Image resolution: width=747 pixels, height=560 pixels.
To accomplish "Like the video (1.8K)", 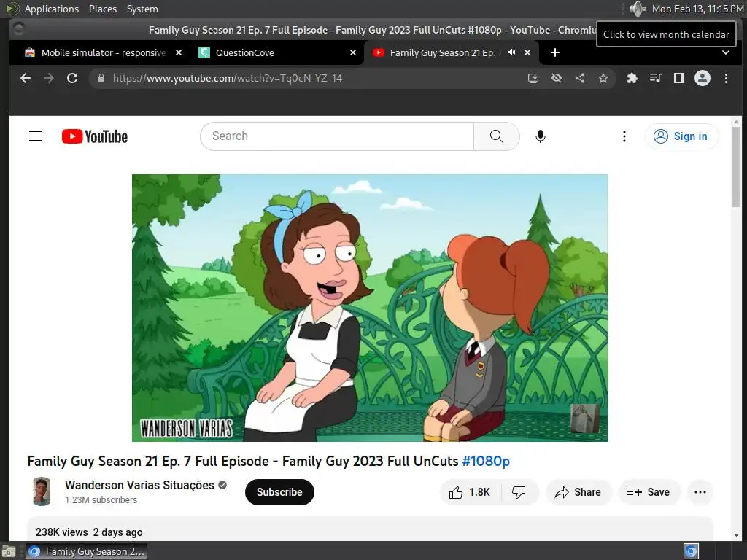I will [471, 492].
